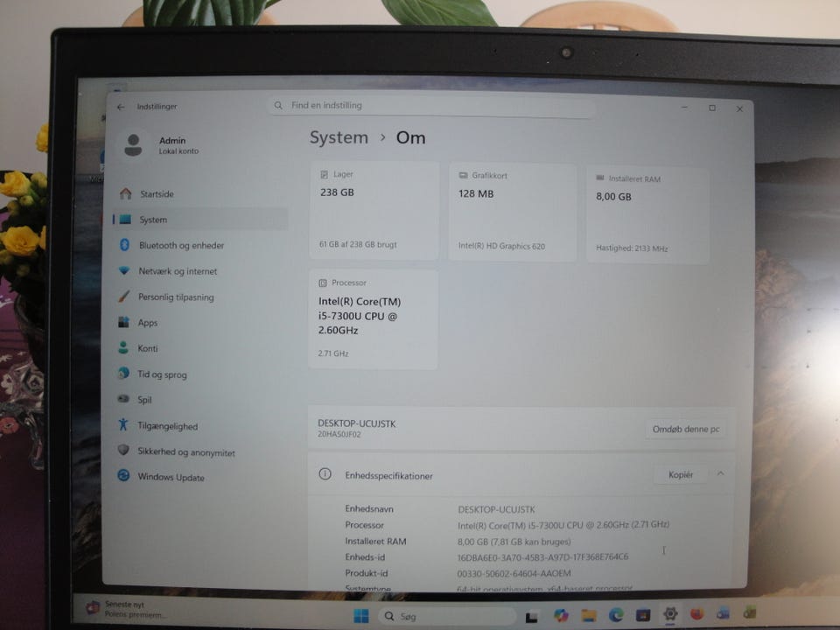Click the Intel(R) HD Graphics 620 text

[501, 247]
